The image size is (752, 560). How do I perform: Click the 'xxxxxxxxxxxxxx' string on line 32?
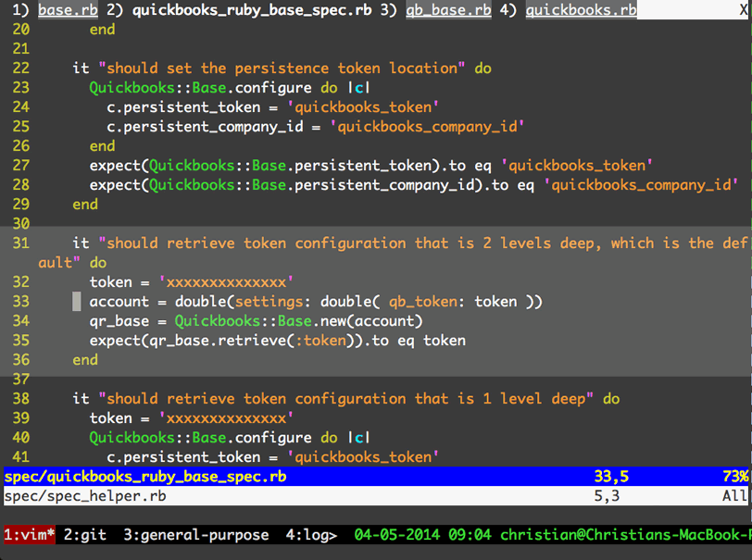(226, 282)
